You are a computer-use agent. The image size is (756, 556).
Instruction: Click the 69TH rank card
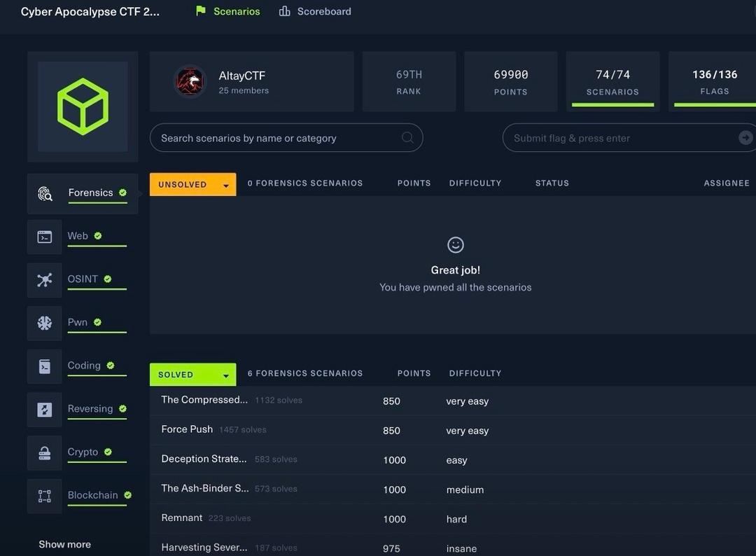point(409,81)
